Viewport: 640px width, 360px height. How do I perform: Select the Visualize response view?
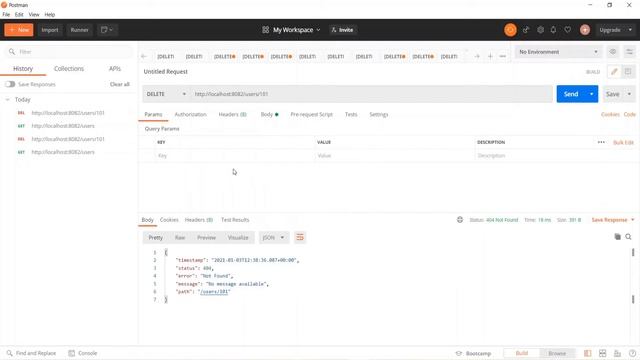(238, 238)
